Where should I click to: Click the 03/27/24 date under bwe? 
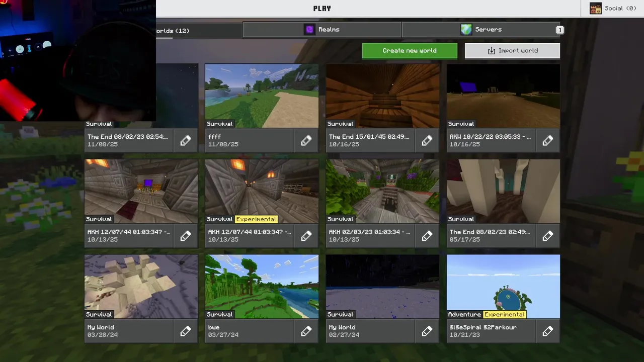point(223,335)
